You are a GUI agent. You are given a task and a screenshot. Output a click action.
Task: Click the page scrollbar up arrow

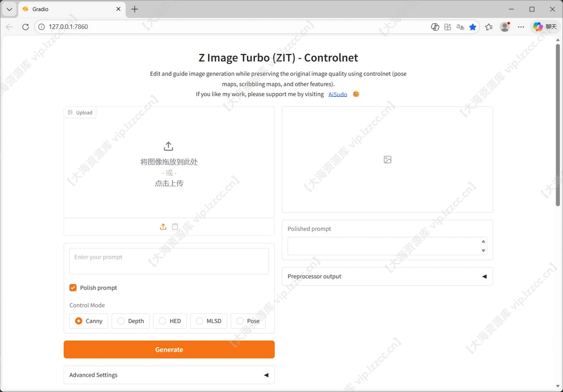point(558,40)
